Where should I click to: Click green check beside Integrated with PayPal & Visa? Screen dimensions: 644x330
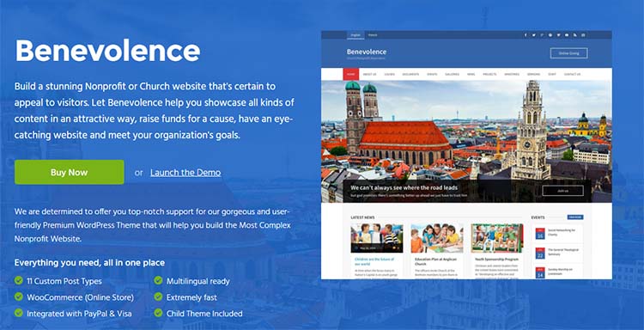point(19,313)
